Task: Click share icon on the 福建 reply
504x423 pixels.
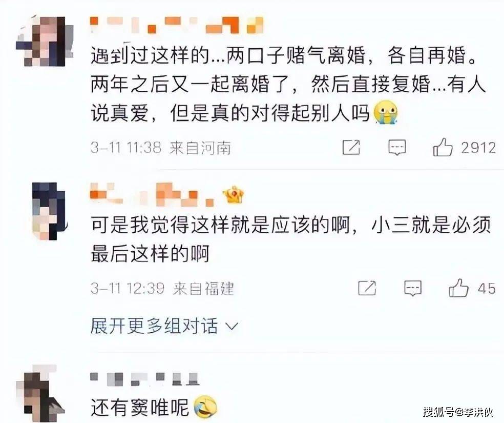Action: click(x=367, y=288)
